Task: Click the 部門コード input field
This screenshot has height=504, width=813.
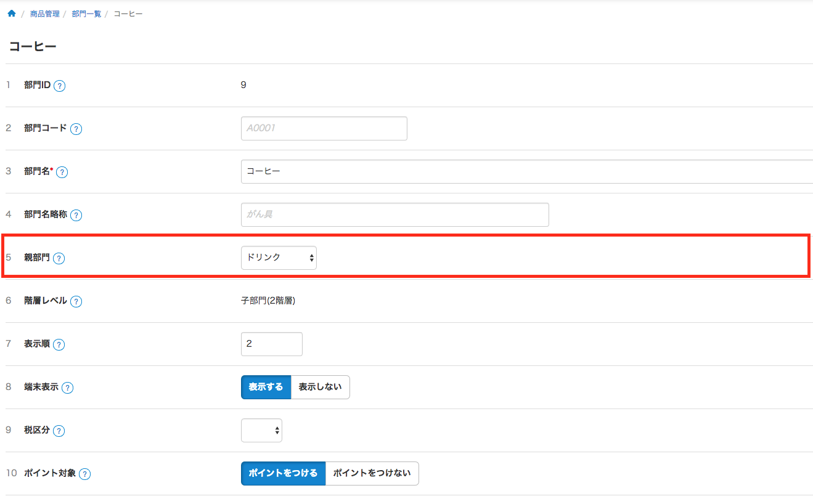Action: (x=324, y=128)
